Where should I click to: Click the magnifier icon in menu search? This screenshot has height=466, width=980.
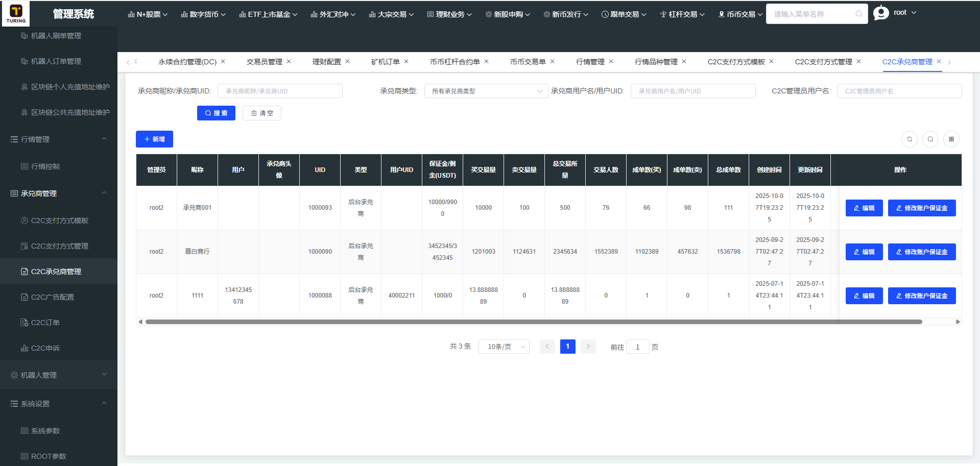coord(859,14)
